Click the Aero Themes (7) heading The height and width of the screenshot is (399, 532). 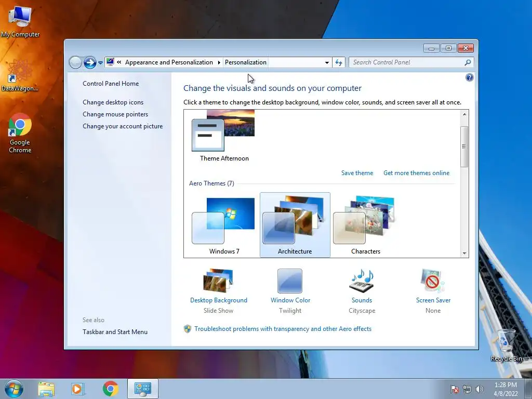point(211,183)
